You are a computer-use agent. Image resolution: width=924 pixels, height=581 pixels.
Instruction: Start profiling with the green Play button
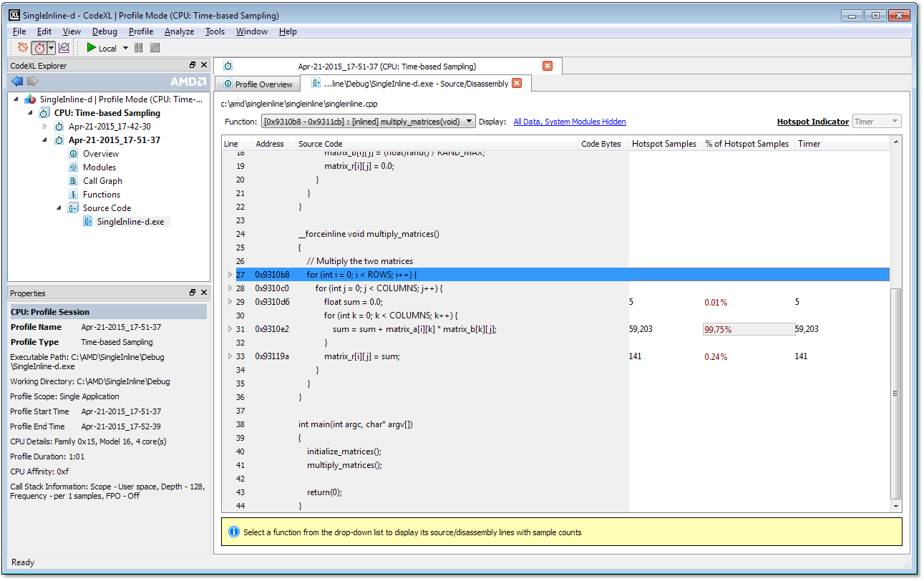(x=91, y=48)
